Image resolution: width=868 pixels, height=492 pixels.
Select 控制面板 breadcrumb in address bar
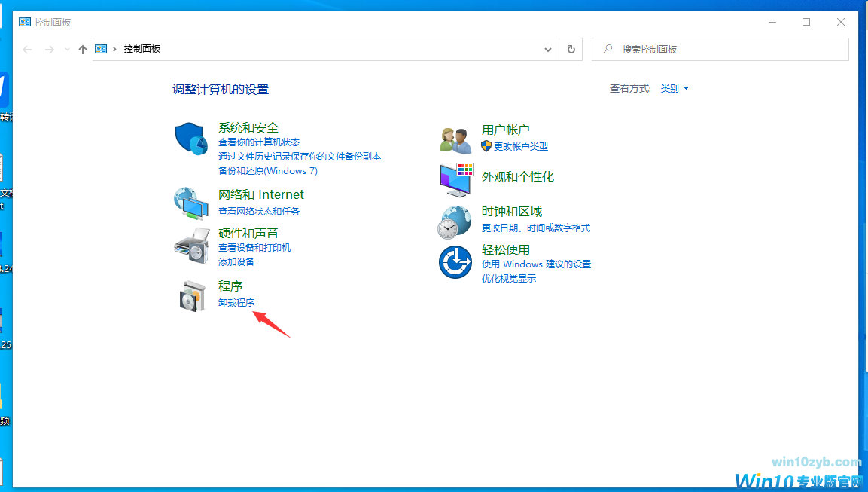tap(142, 49)
